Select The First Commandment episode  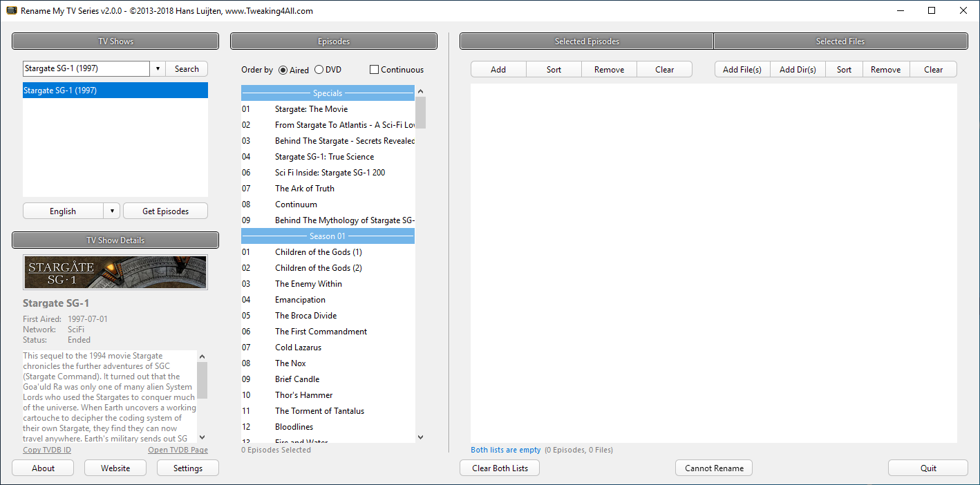pos(328,332)
